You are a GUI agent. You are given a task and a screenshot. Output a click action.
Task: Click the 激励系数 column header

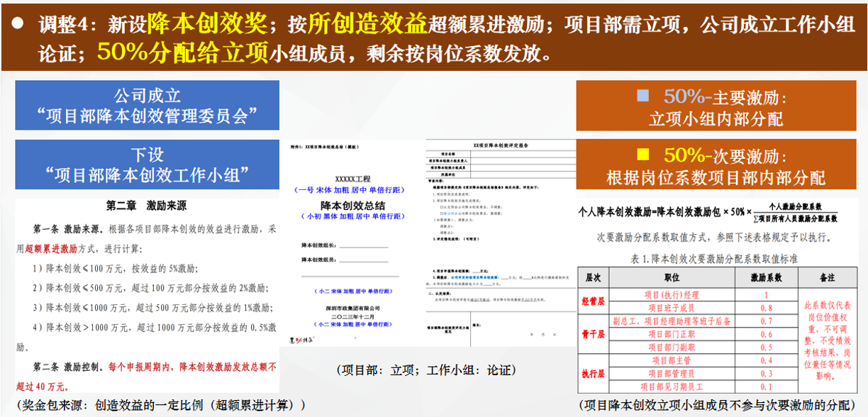[766, 277]
